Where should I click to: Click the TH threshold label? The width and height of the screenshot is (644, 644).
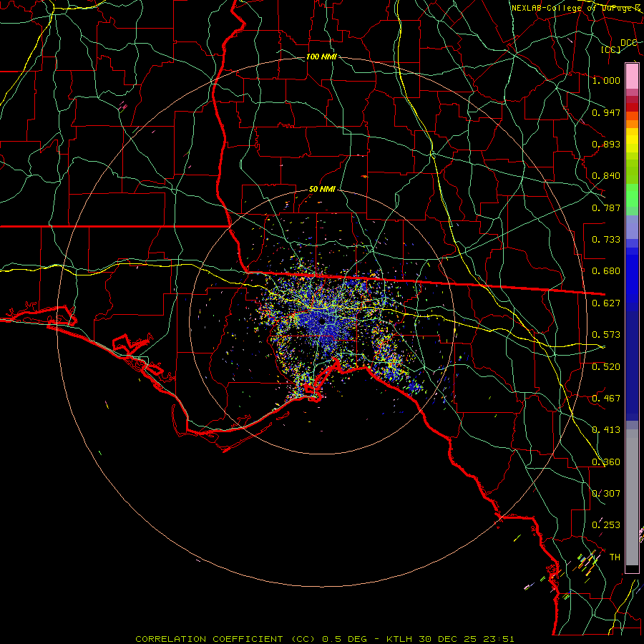click(x=615, y=557)
